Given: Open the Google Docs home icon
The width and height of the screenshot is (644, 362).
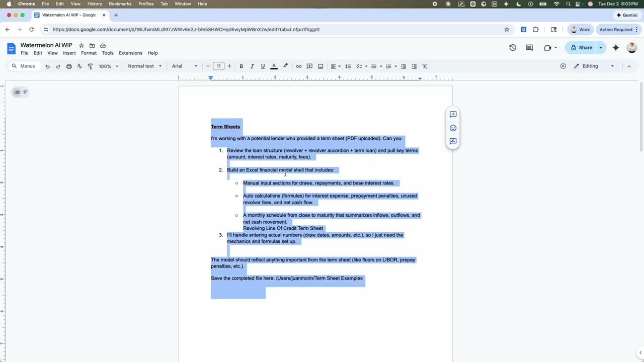Looking at the screenshot, I should click(x=11, y=48).
